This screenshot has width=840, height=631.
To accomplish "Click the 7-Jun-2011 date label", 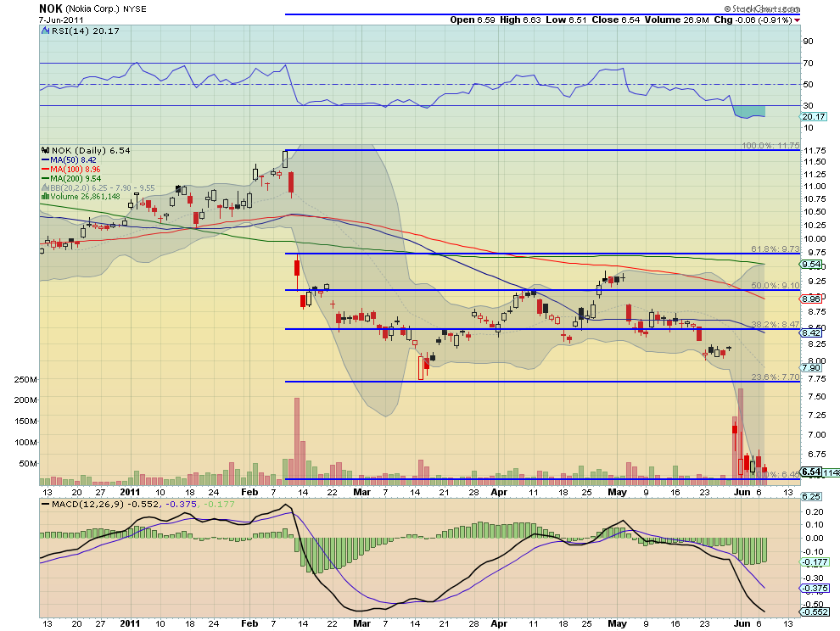I will tap(61, 20).
